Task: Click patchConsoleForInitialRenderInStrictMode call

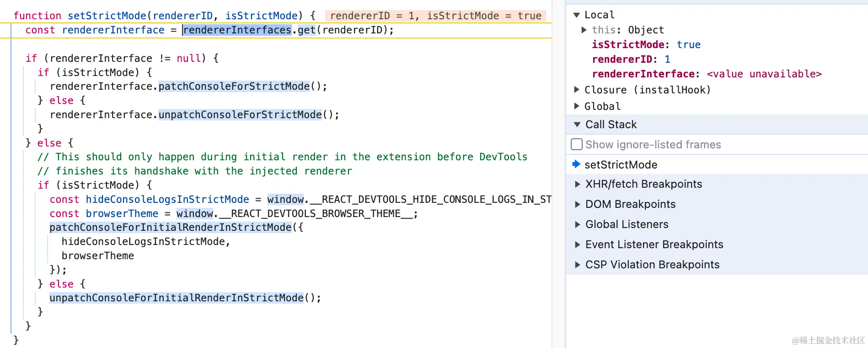Action: [171, 228]
